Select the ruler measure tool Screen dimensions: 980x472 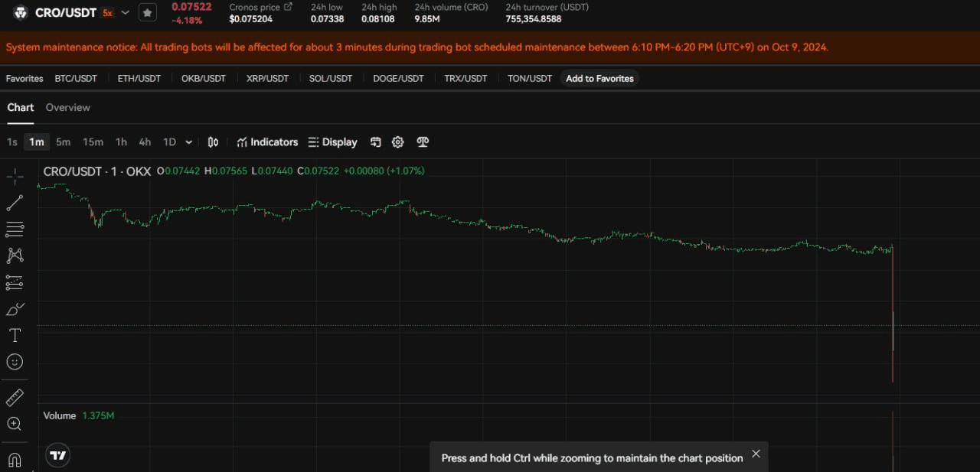(x=15, y=398)
